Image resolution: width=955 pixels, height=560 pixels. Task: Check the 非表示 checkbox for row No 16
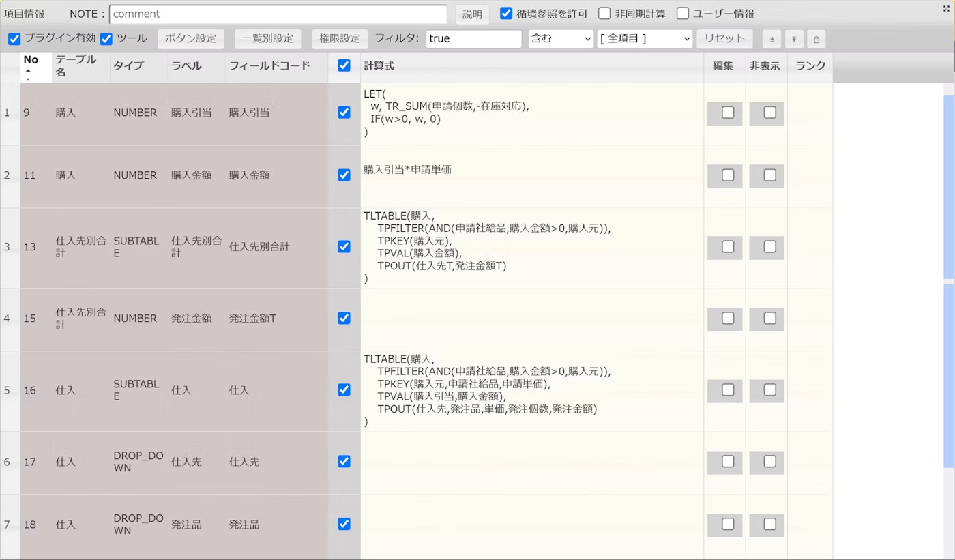coord(769,389)
